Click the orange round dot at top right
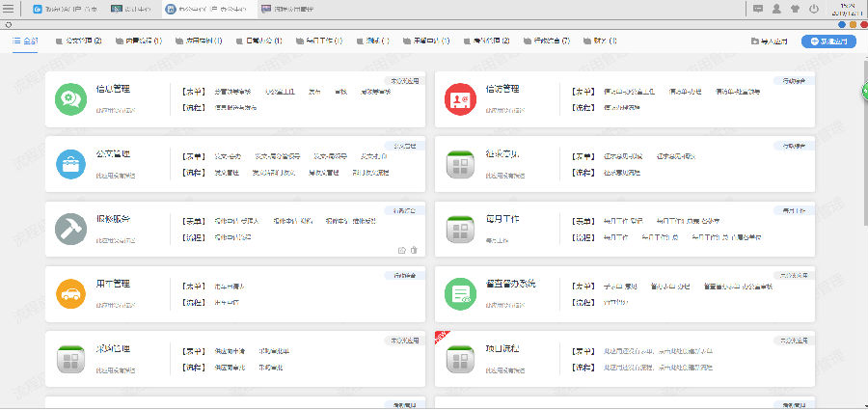The height and width of the screenshot is (410, 868). click(x=854, y=25)
